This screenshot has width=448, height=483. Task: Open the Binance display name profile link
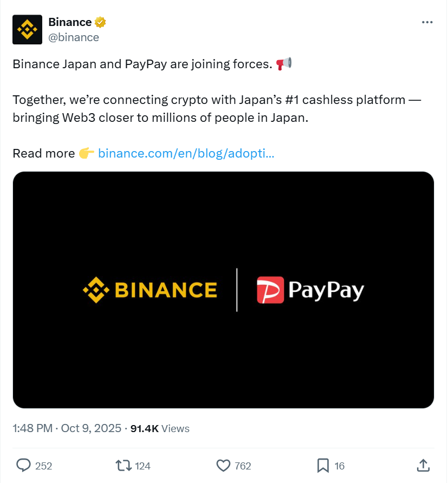pyautogui.click(x=70, y=22)
